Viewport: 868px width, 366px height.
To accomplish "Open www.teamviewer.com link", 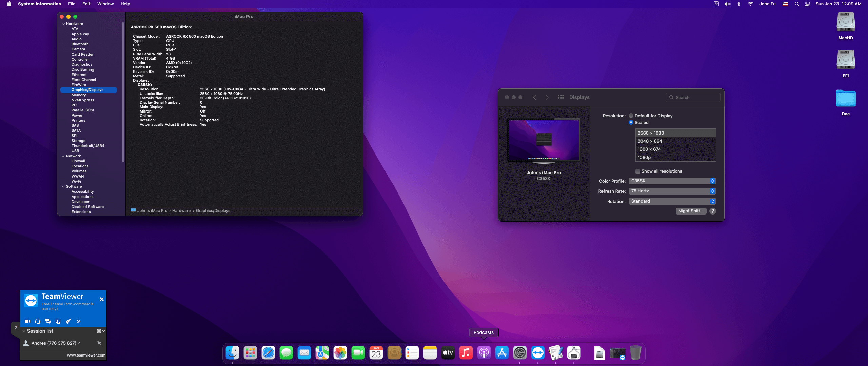I will click(x=86, y=355).
